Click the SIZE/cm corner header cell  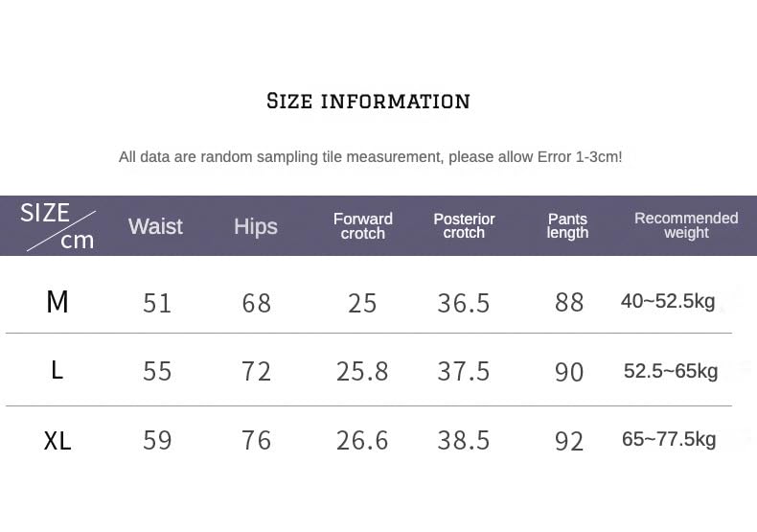(57, 226)
